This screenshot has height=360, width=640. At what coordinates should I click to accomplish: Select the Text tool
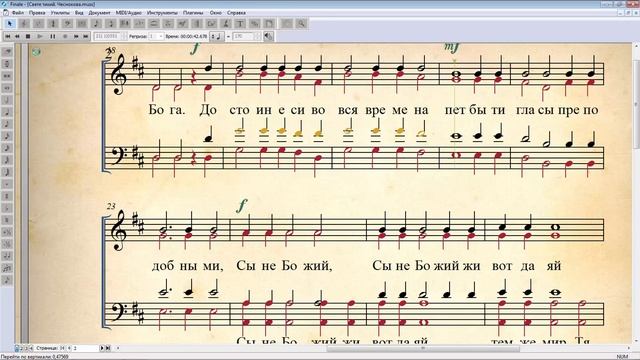pos(240,24)
